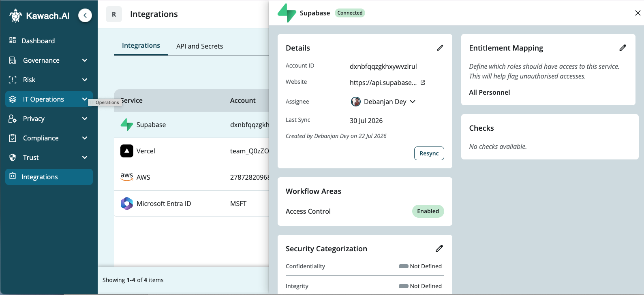Viewport: 644px width, 295px height.
Task: Select the Vercel row in the table
Action: pos(191,151)
